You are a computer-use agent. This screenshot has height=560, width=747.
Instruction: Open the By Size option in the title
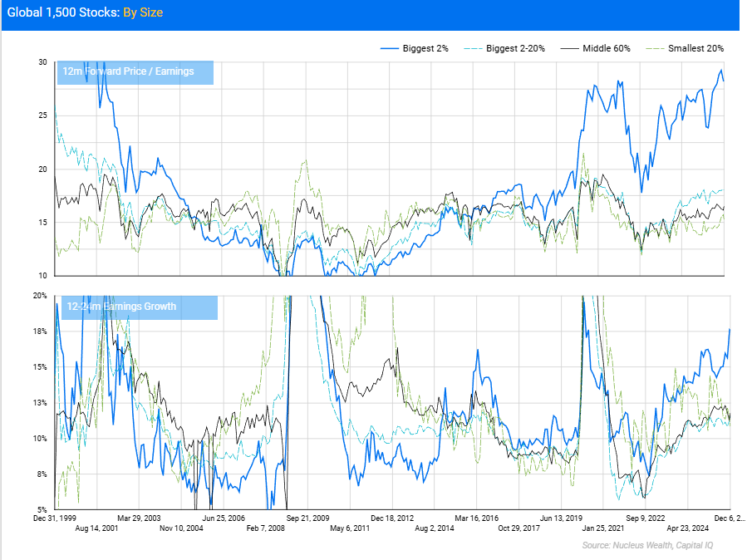coord(142,13)
